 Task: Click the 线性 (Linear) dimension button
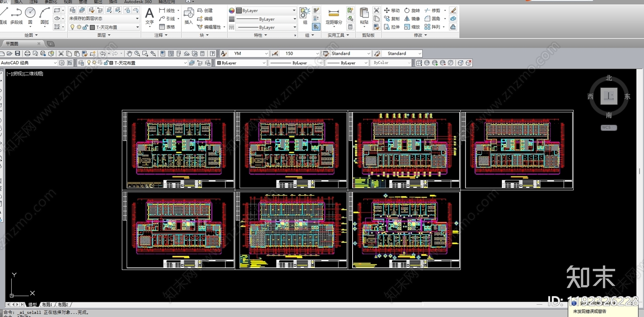click(x=167, y=10)
